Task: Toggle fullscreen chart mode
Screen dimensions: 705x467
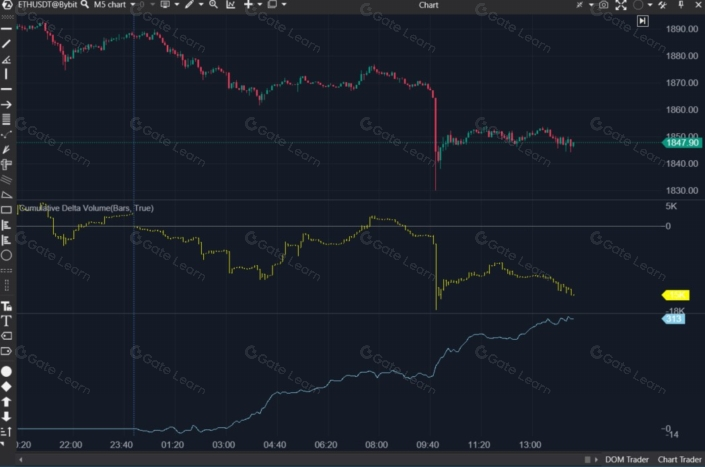Action: coord(621,5)
